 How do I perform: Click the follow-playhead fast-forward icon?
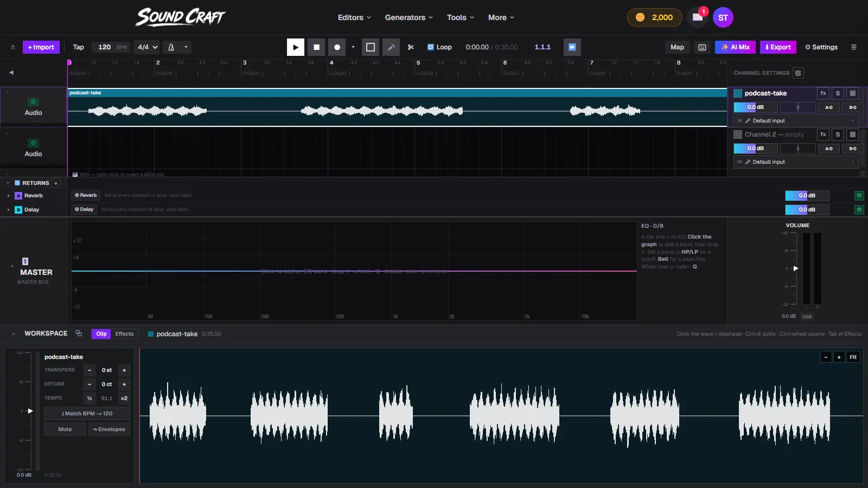pos(572,47)
